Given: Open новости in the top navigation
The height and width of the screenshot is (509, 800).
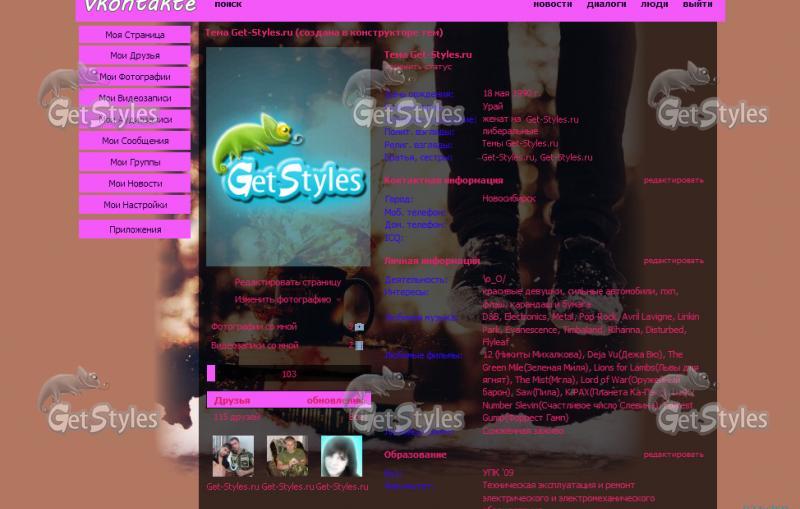Looking at the screenshot, I should 552,5.
